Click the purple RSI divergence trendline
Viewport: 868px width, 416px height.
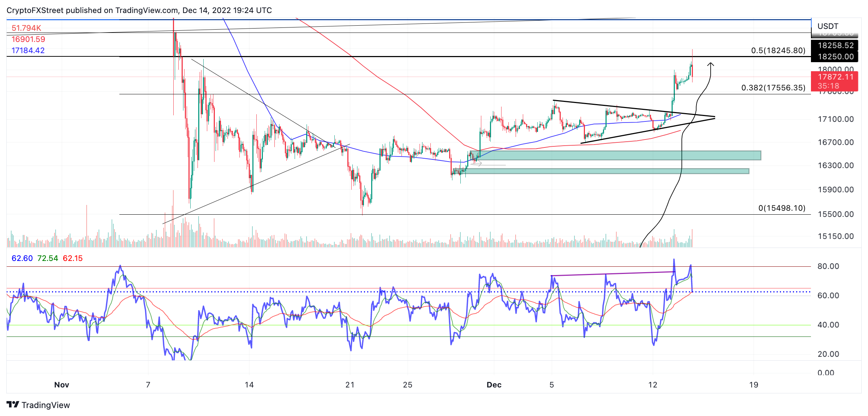(613, 274)
